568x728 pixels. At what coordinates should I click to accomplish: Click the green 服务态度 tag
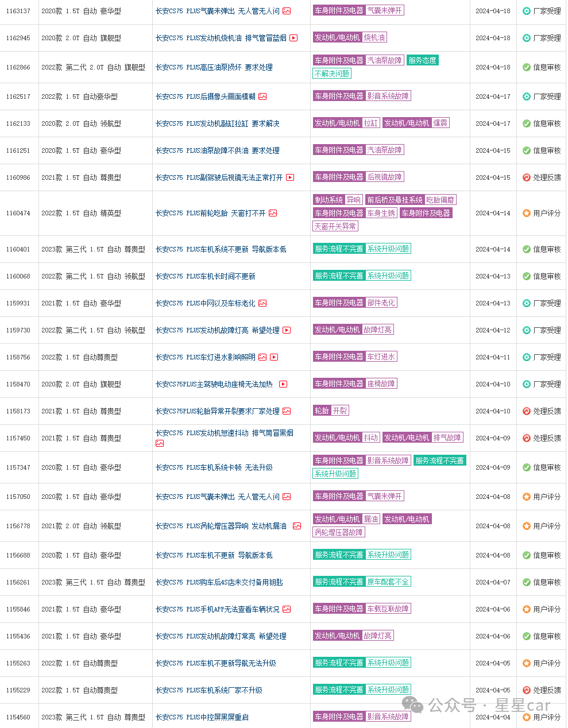(422, 60)
